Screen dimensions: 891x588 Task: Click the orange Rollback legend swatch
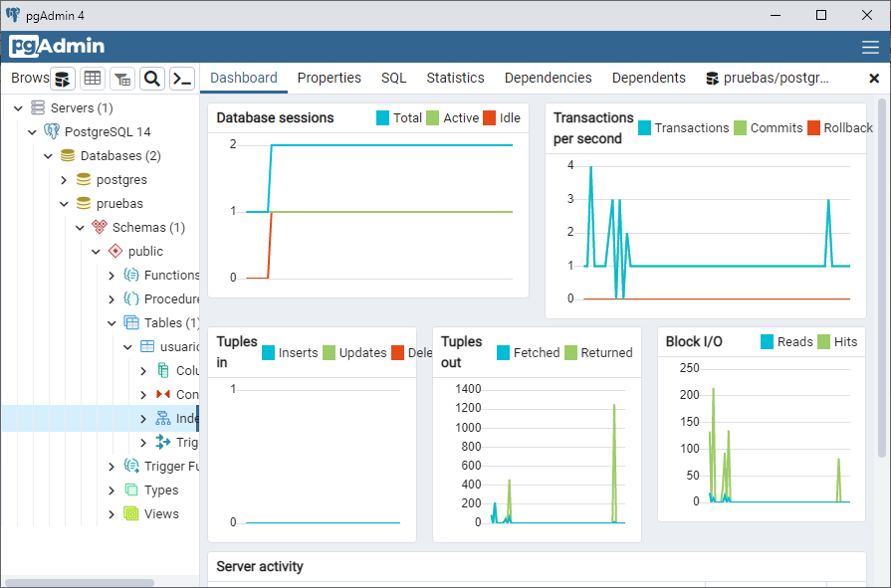(x=813, y=127)
